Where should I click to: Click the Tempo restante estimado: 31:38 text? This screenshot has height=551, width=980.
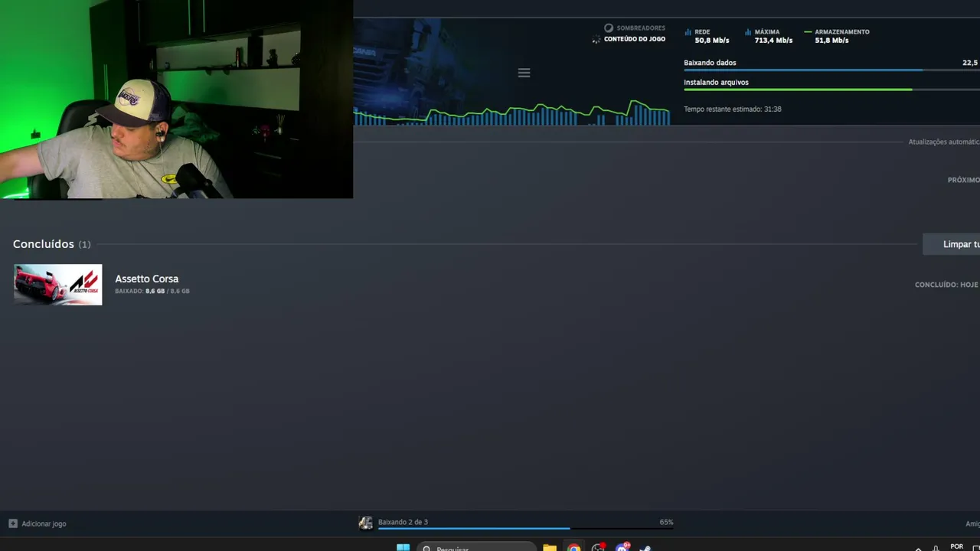733,109
